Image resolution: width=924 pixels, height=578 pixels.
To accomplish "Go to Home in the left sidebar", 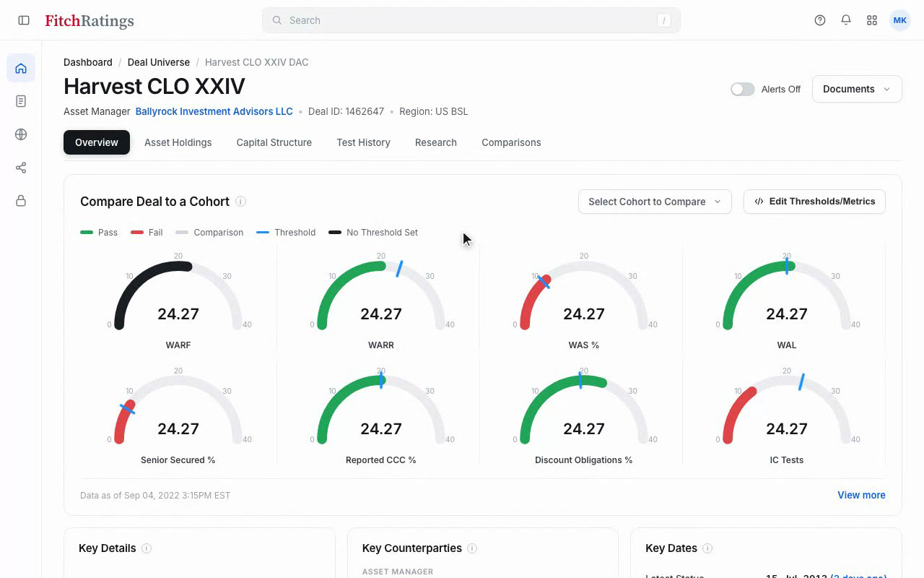I will tap(21, 69).
